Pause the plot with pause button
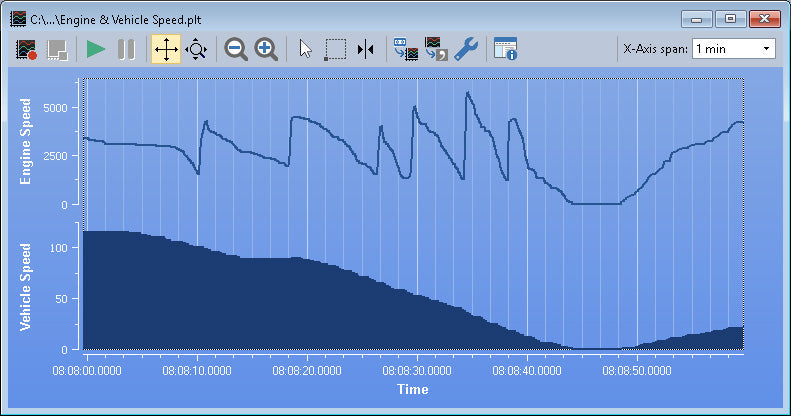The height and width of the screenshot is (416, 791). (x=126, y=49)
